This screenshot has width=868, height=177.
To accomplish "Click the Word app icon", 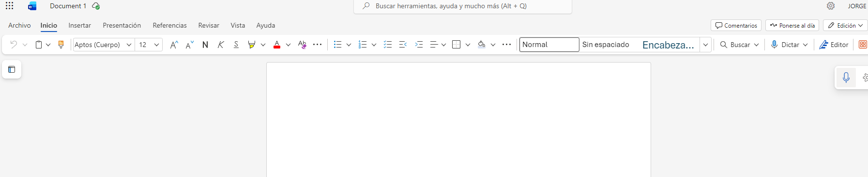I will pos(32,6).
